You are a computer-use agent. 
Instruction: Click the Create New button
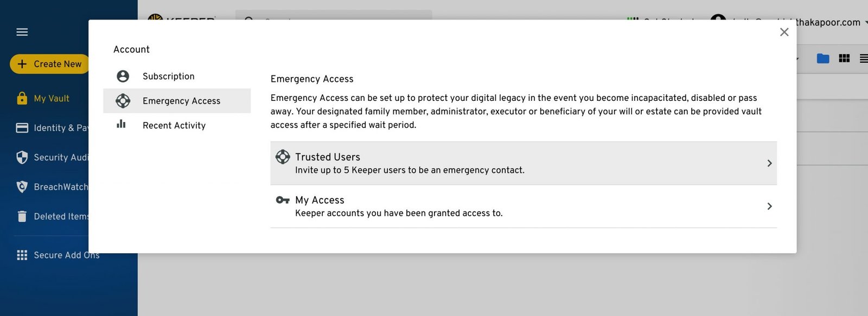49,64
